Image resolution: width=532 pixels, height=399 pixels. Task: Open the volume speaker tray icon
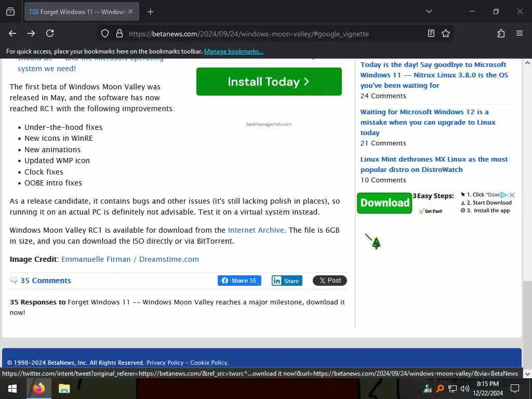click(x=465, y=389)
